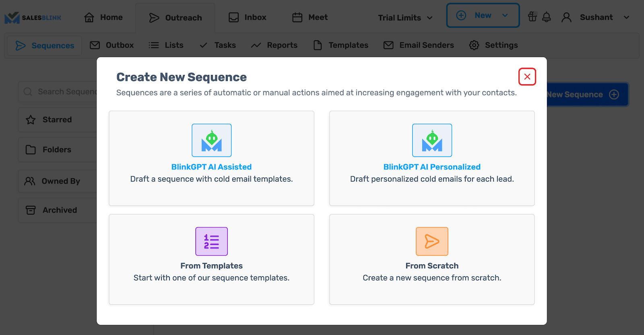Click 'Start with one of our sequence templates.'
The image size is (644, 335).
click(211, 278)
